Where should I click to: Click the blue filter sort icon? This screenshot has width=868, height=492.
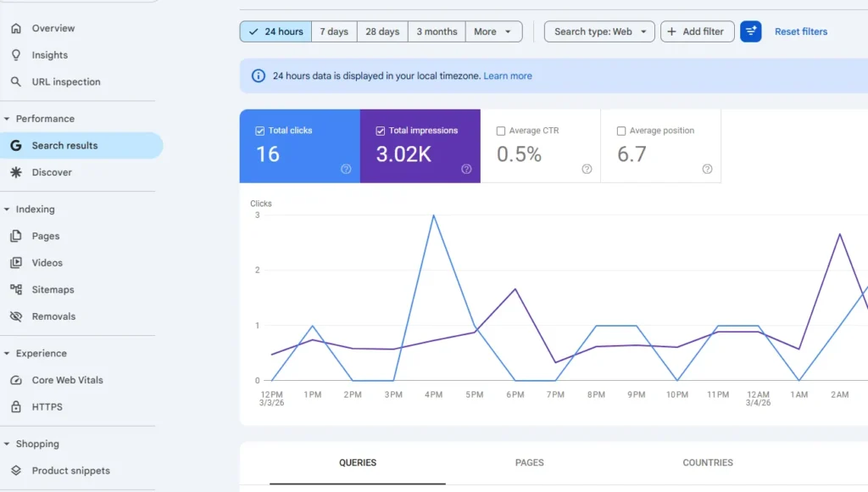751,31
